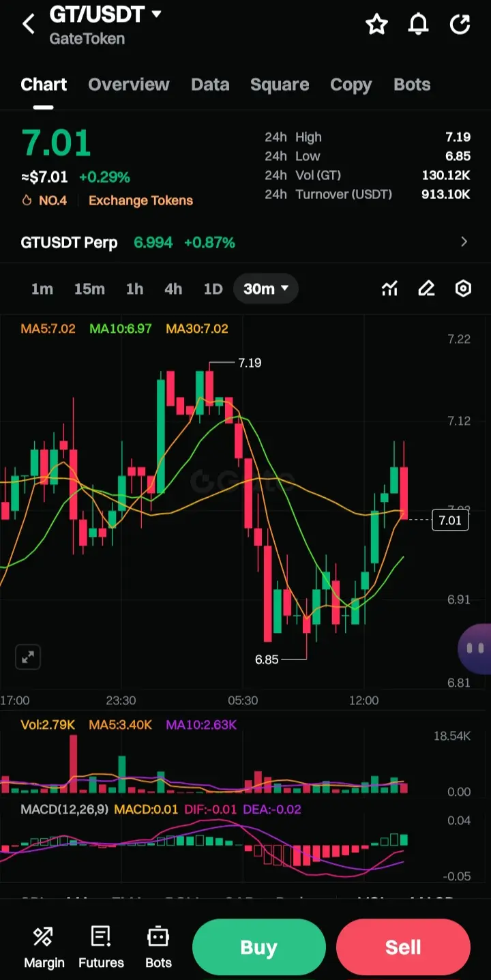Viewport: 491px width, 980px height.
Task: Tap the 23:30 time axis label
Action: click(x=121, y=700)
